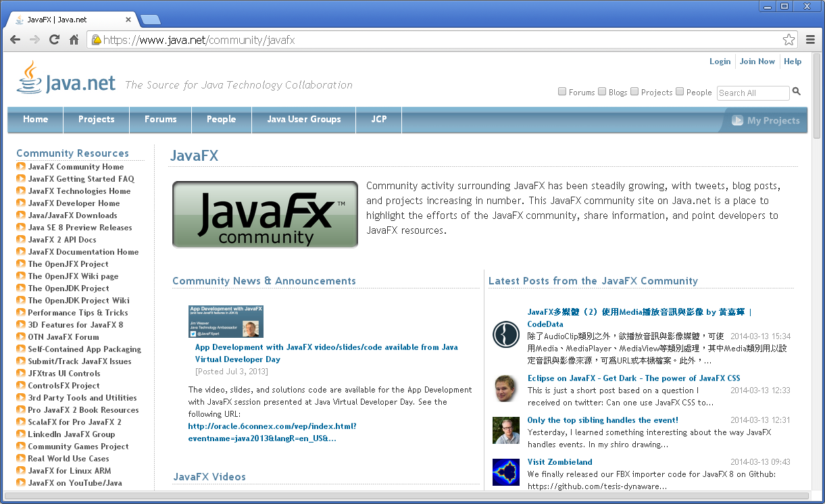Image resolution: width=825 pixels, height=504 pixels.
Task: Click the Join Now link
Action: pyautogui.click(x=757, y=61)
